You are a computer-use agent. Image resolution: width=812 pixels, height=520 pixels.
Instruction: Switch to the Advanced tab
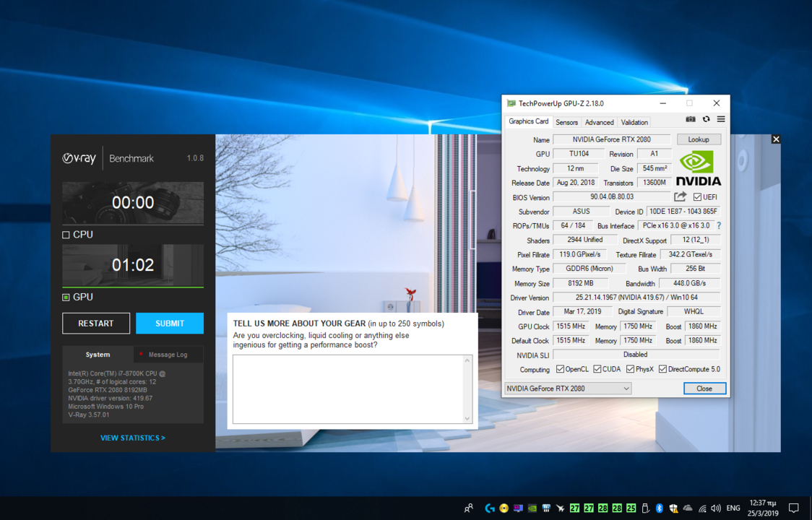[x=599, y=122]
